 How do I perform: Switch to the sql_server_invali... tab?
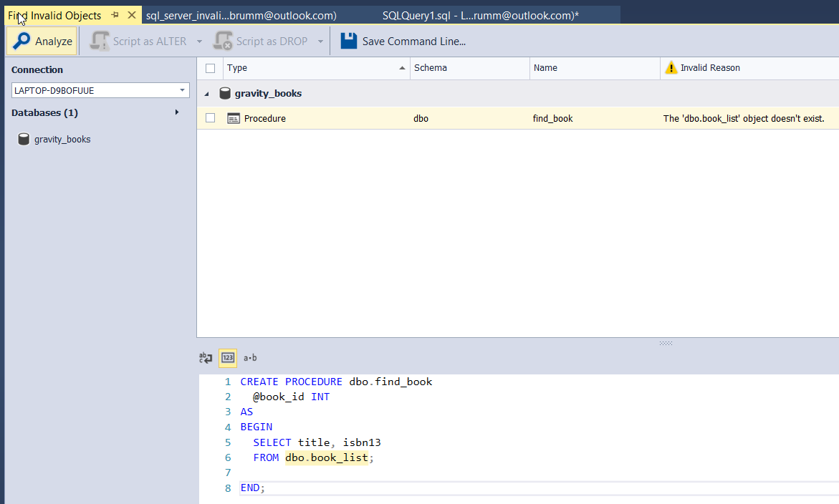241,15
